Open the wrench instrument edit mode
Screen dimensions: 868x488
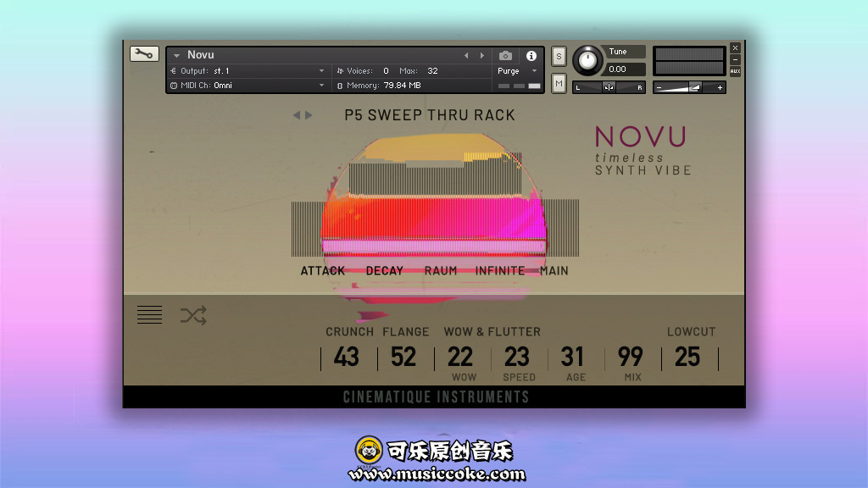(x=144, y=53)
